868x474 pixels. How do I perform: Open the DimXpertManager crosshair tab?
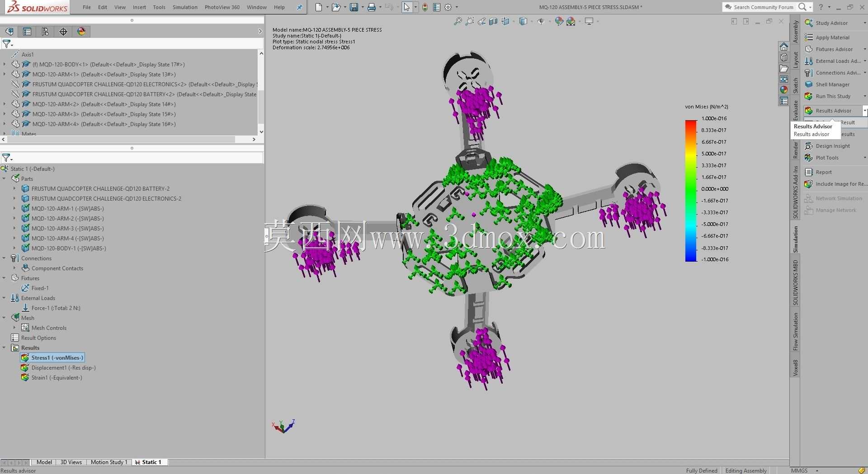[63, 31]
